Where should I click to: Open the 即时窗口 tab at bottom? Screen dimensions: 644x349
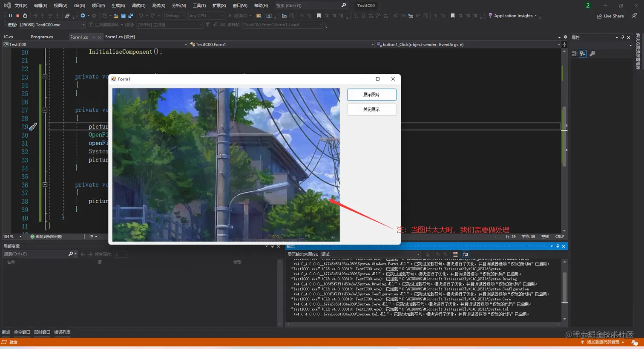point(42,332)
